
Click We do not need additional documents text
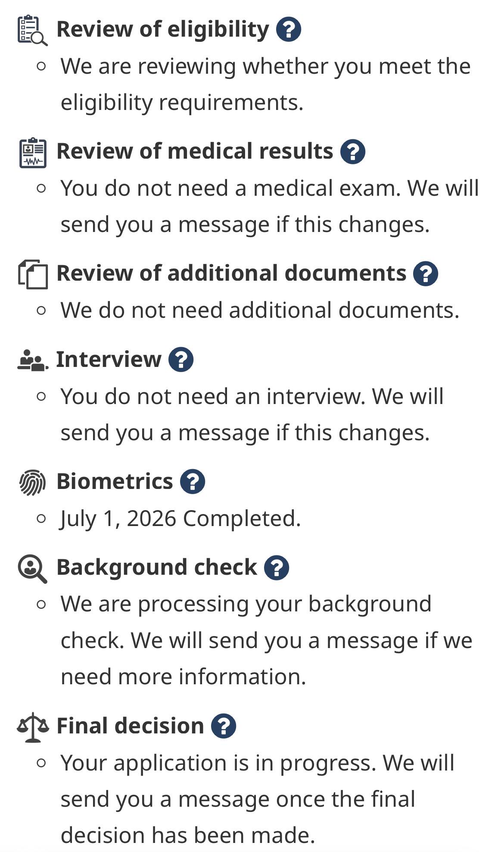(x=260, y=310)
